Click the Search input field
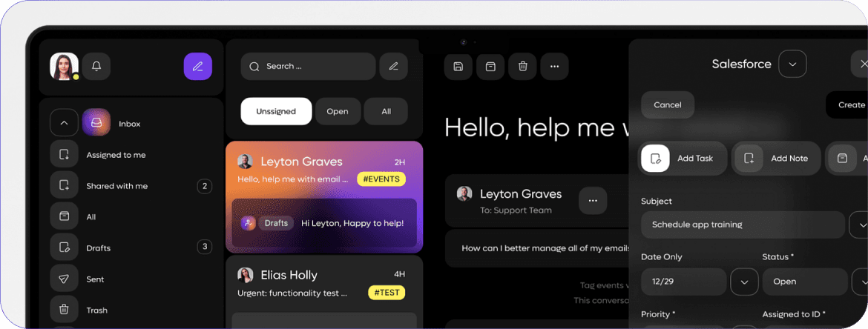The image size is (868, 329). (308, 67)
